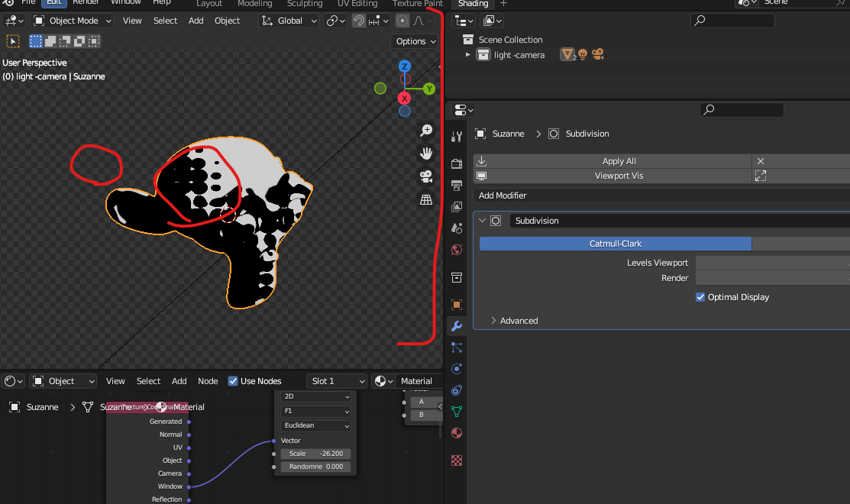Click the mesh icon beside light -camera
The image size is (850, 504).
(x=567, y=54)
